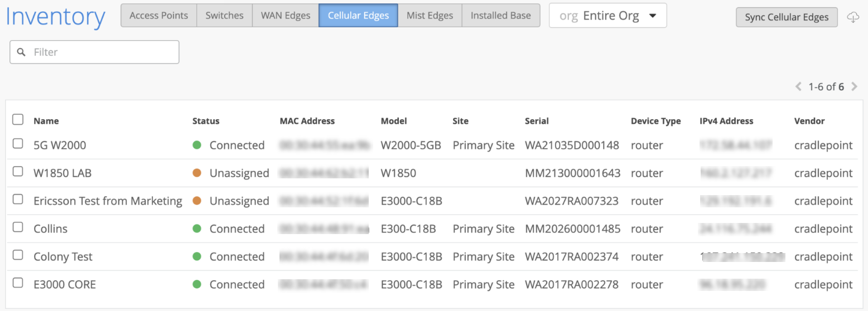Check the 5G W2000 row checkbox

[18, 144]
